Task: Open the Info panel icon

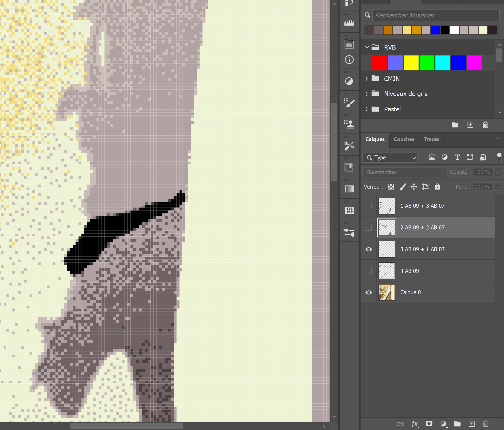Action: [349, 60]
